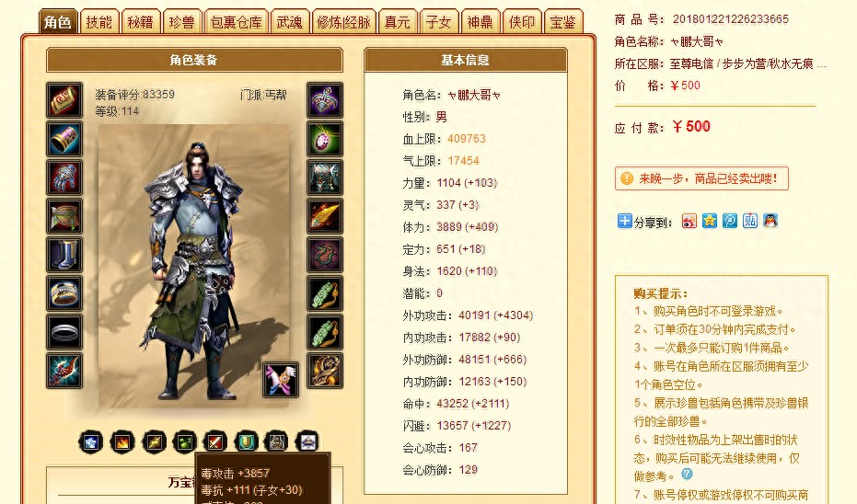Share to Tieba using 贴 icon
The image size is (857, 504).
coord(750,221)
